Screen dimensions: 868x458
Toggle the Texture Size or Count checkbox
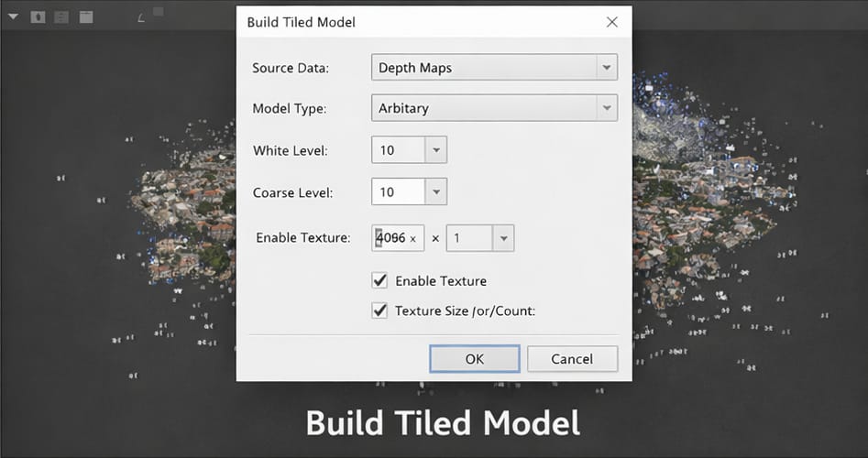click(x=379, y=311)
